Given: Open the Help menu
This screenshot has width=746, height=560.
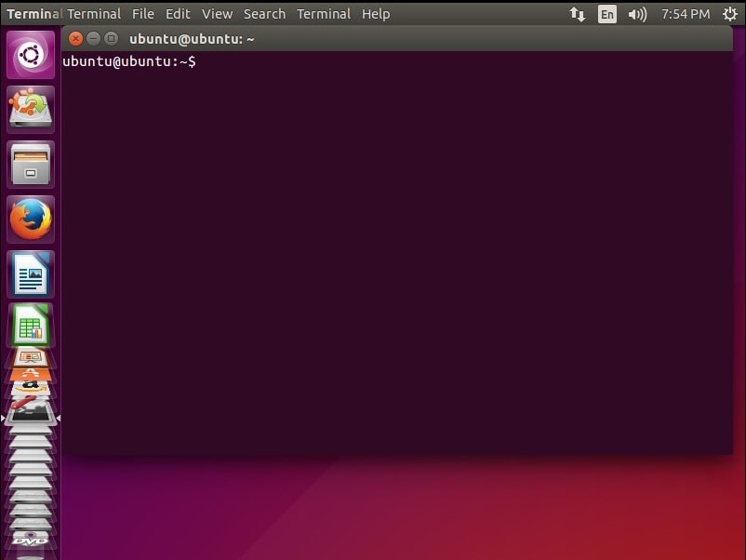Looking at the screenshot, I should pyautogui.click(x=376, y=14).
